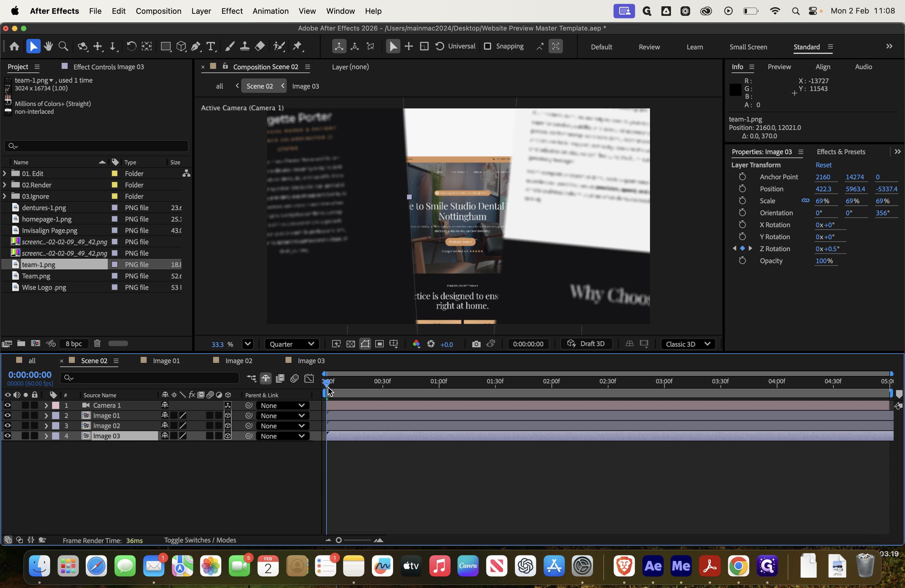Screen dimensions: 905x588
Task: Enable the Snapping checkbox
Action: (487, 46)
